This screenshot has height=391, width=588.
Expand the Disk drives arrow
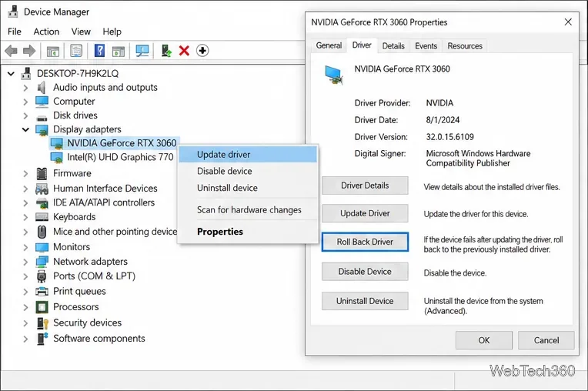(25, 115)
